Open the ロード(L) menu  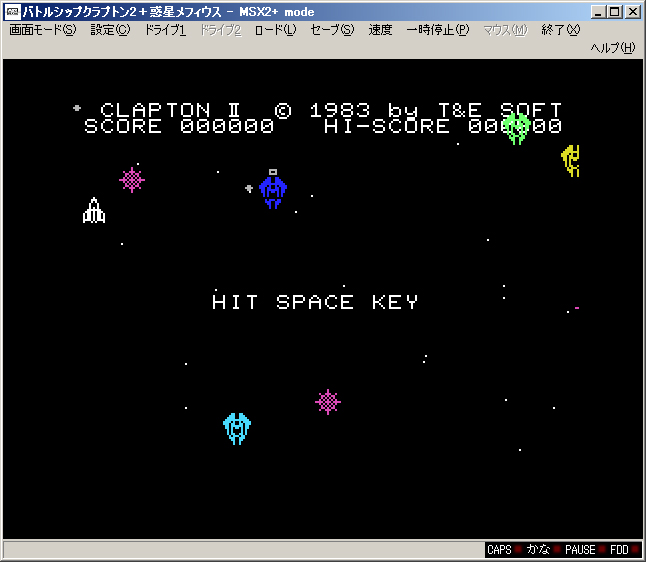click(275, 30)
